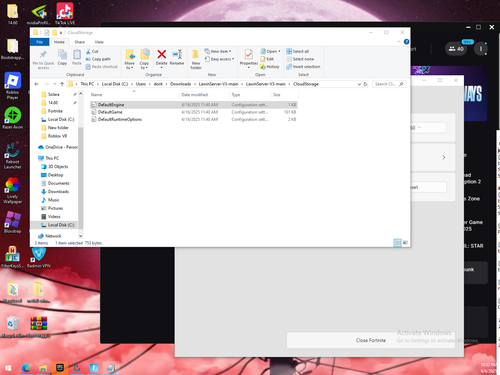Viewport: 500px width, 375px height.
Task: Click Users in the address path
Action: click(x=141, y=84)
